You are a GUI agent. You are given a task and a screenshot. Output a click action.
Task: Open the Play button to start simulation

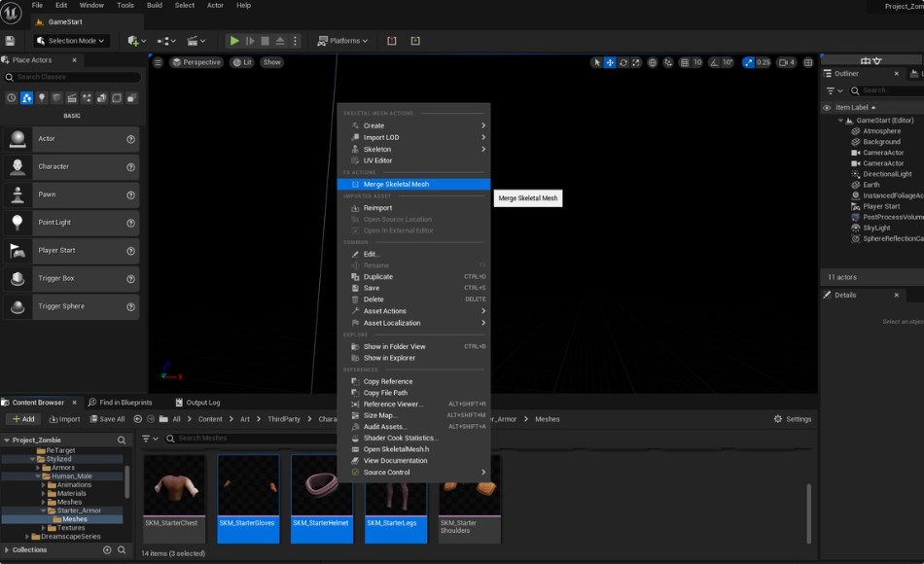(234, 41)
